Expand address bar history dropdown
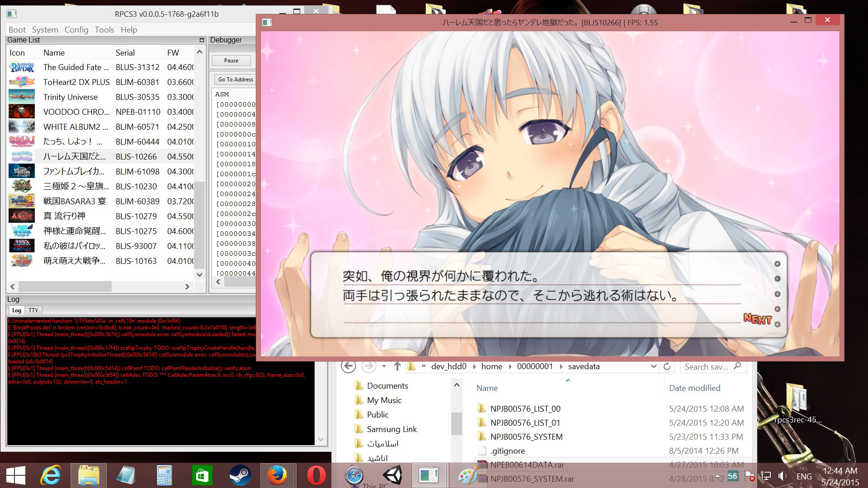The height and width of the screenshot is (488, 868). click(654, 366)
